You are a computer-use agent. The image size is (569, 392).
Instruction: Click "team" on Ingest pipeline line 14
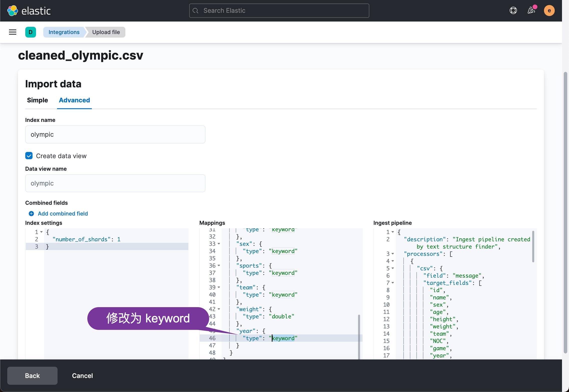440,334
